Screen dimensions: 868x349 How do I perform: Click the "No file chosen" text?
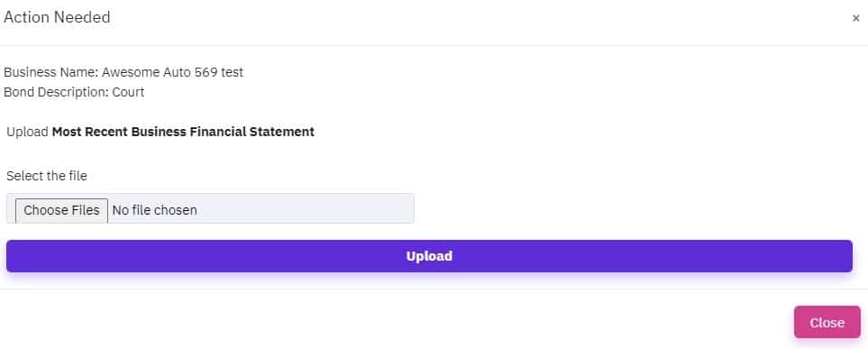tap(154, 210)
